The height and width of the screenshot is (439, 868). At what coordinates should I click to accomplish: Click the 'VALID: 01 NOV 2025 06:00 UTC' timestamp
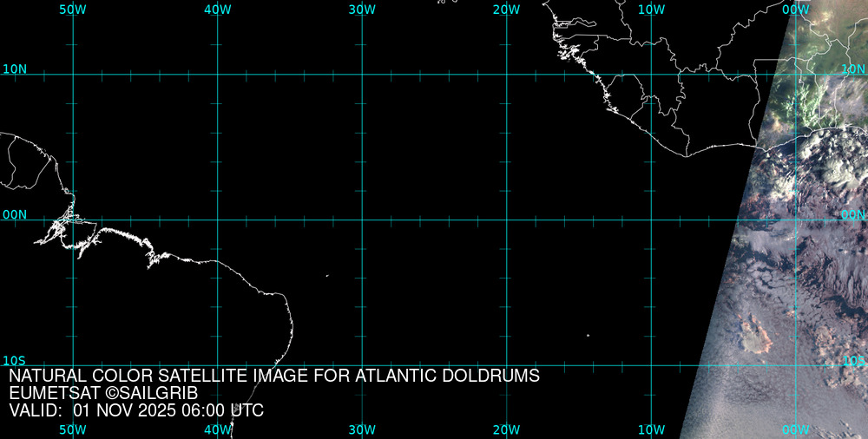tap(136, 410)
